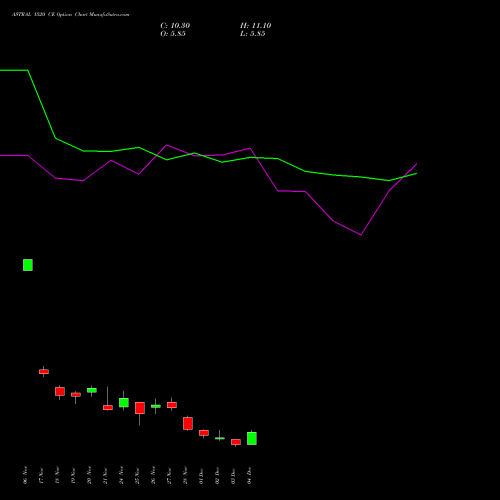This screenshot has height=500, width=500.
Task: Click the green candlestick above 20 Nov
Action: coord(92,390)
